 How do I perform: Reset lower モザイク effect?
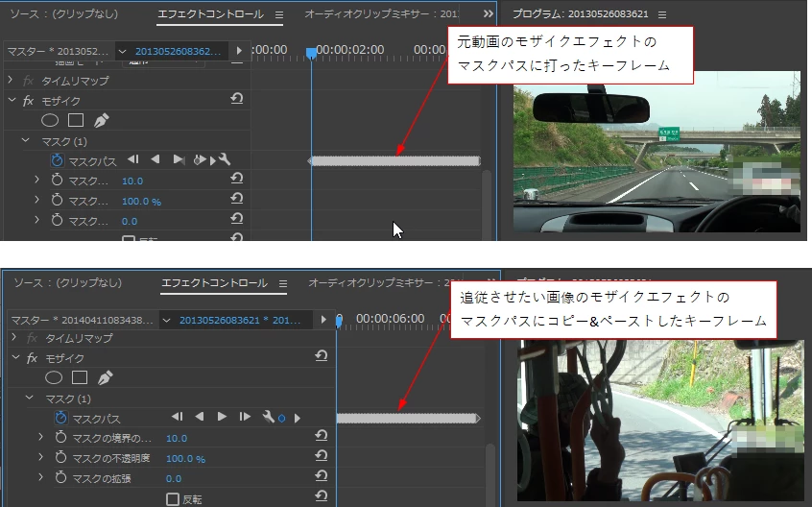[x=322, y=356]
